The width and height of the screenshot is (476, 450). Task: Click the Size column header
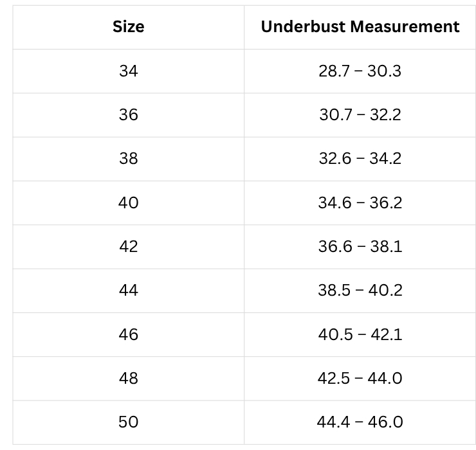tap(129, 27)
